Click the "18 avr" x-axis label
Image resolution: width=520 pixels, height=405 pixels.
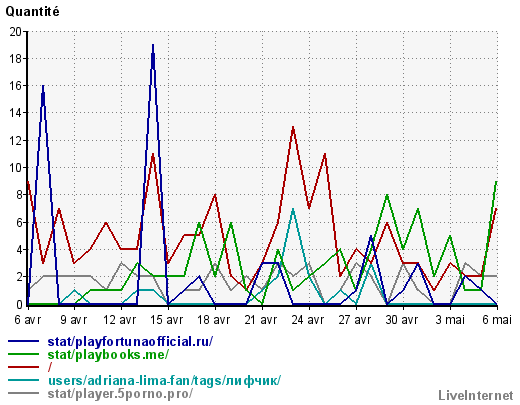coord(214,320)
